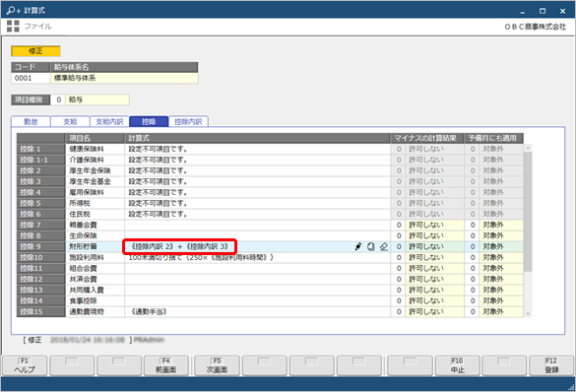Click the 給与体系名 field 標準給与体系
Screen dimensions: 576x392
[x=124, y=78]
